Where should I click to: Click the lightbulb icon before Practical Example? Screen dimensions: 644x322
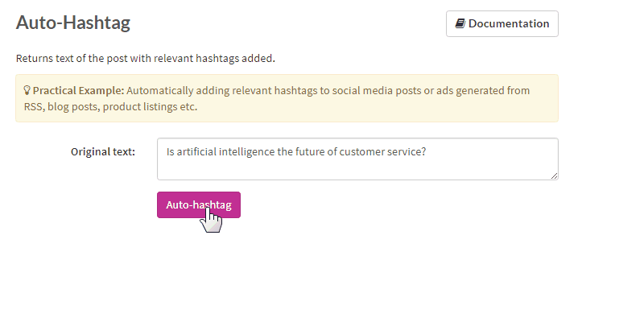pos(27,90)
